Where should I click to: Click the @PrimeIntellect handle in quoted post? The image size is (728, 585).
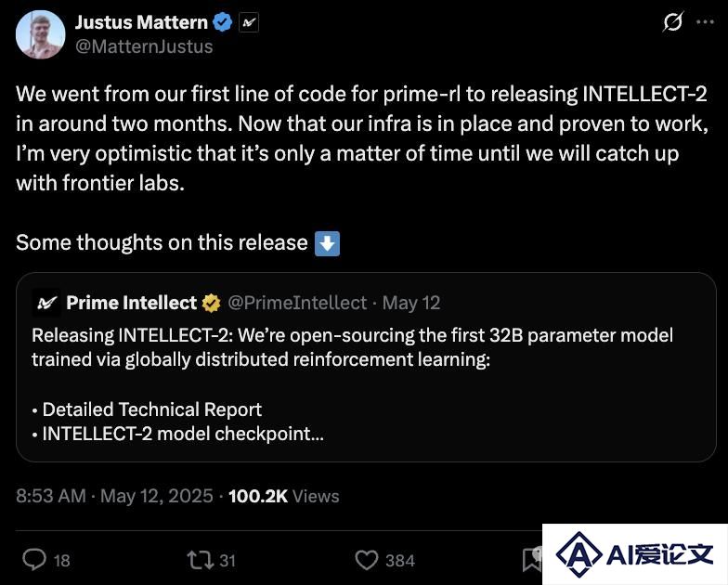pos(297,303)
